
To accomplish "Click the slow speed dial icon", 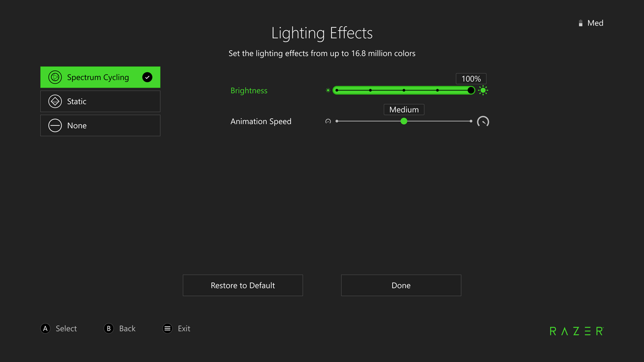I will point(328,121).
